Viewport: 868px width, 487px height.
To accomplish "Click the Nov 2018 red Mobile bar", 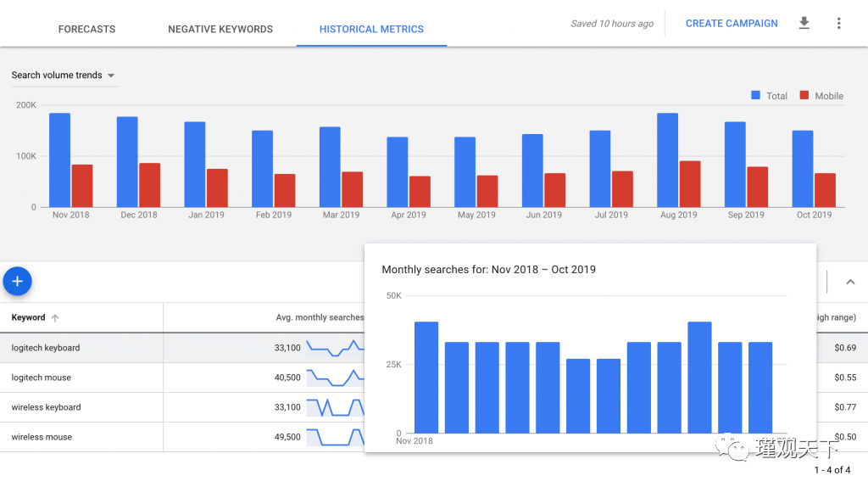I will tap(82, 186).
